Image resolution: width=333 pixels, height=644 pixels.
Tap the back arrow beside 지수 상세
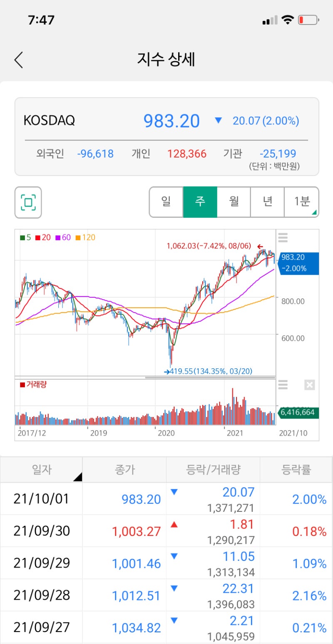coord(18,60)
